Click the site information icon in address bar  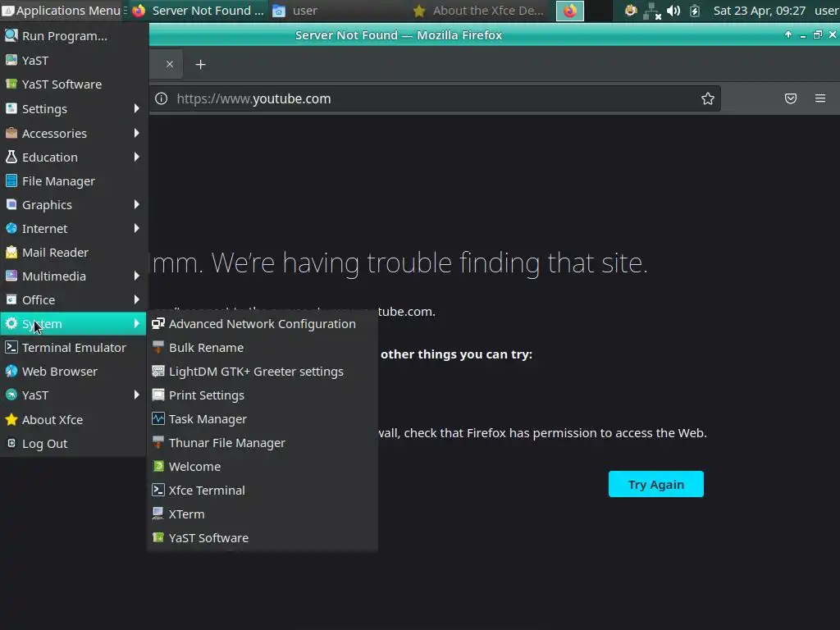pyautogui.click(x=162, y=98)
